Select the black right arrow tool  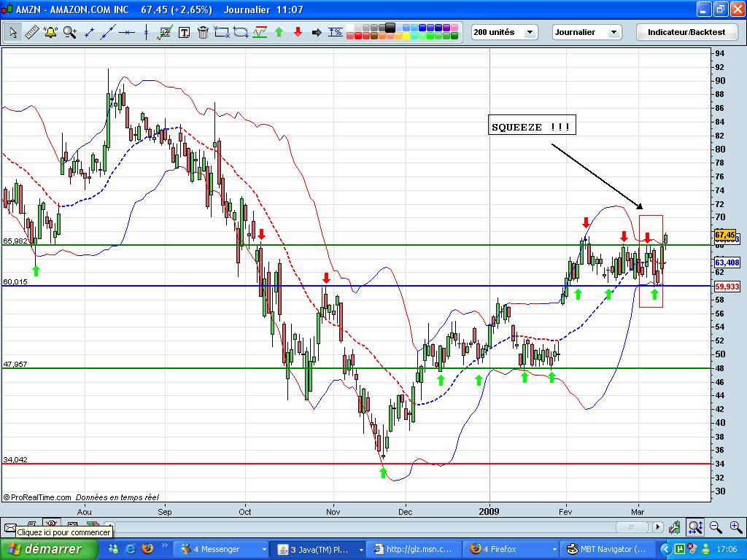[x=317, y=32]
